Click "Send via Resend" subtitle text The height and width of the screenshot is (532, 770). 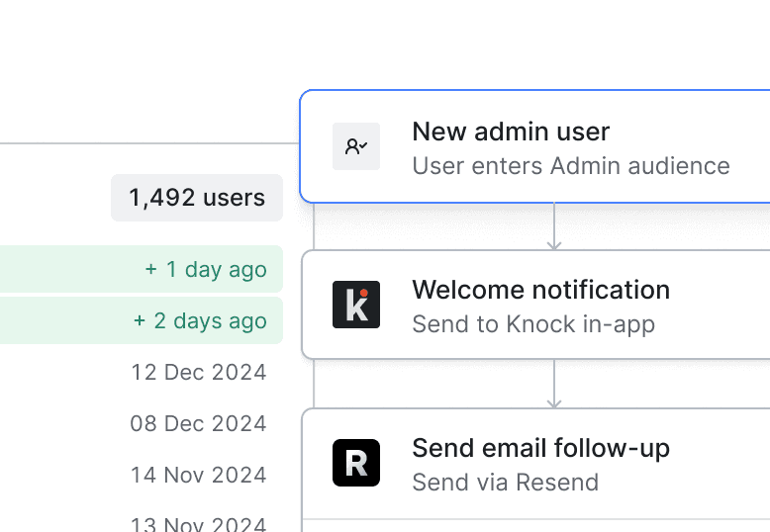505,483
